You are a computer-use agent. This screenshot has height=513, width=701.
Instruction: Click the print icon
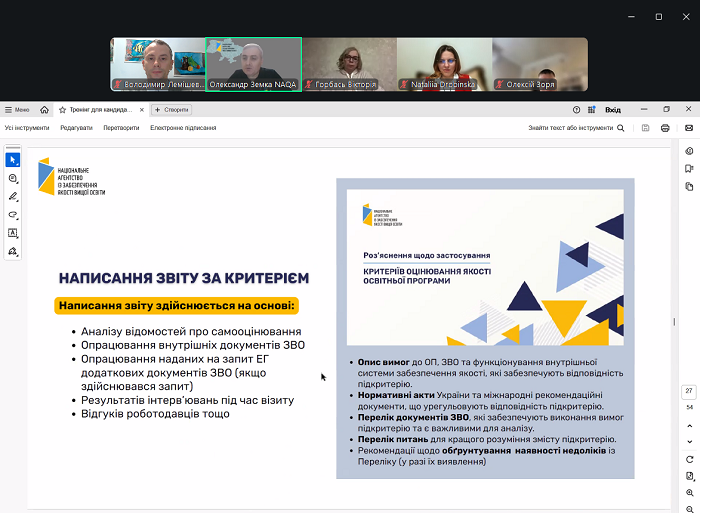[665, 128]
